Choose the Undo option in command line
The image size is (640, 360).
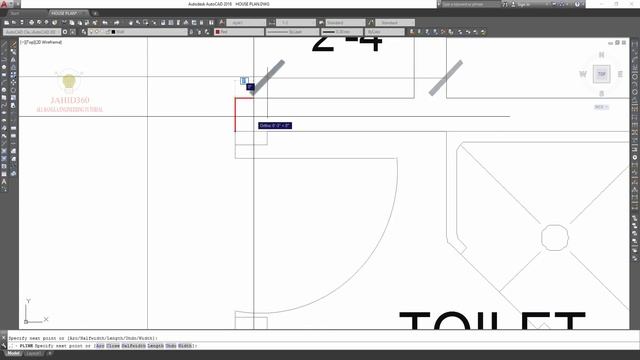coord(171,346)
